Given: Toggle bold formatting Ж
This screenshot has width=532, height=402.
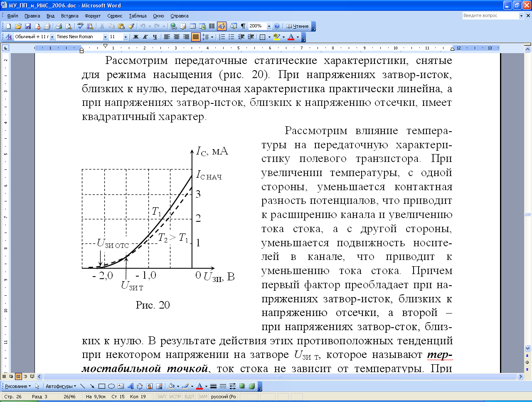Looking at the screenshot, I should tap(135, 37).
